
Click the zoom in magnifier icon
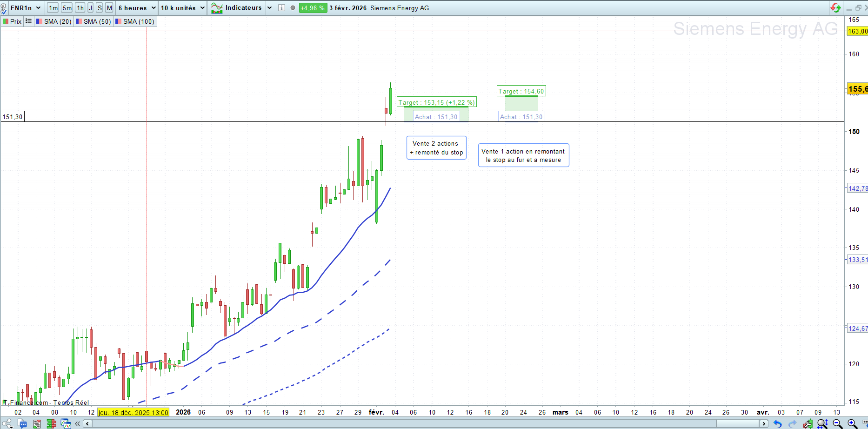[x=852, y=423]
